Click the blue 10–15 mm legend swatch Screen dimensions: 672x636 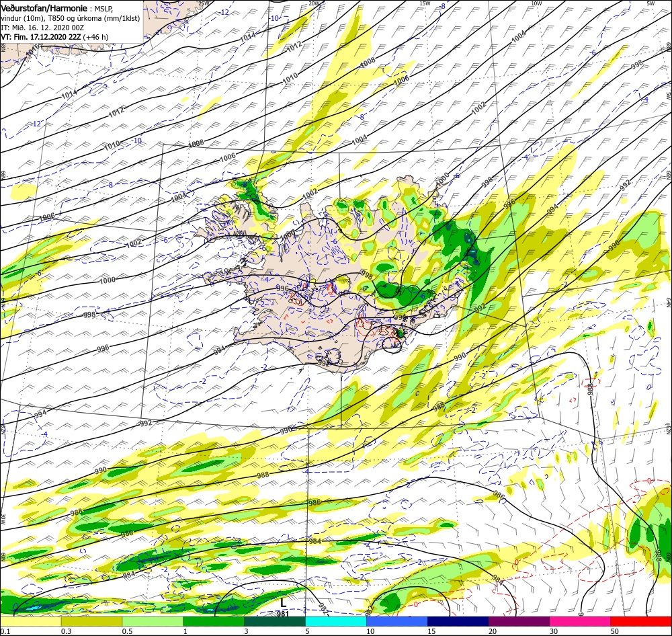click(397, 621)
